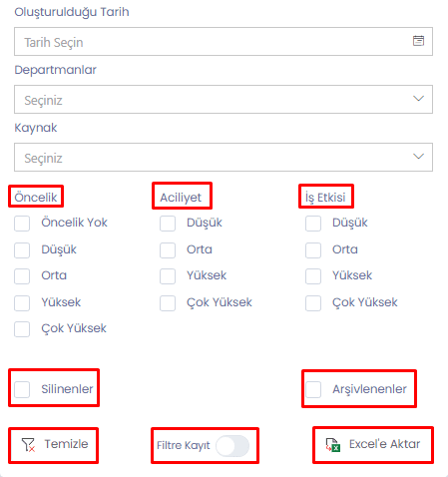Open the Departmanlar Seçiniz combo box
This screenshot has width=448, height=477.
(x=224, y=99)
